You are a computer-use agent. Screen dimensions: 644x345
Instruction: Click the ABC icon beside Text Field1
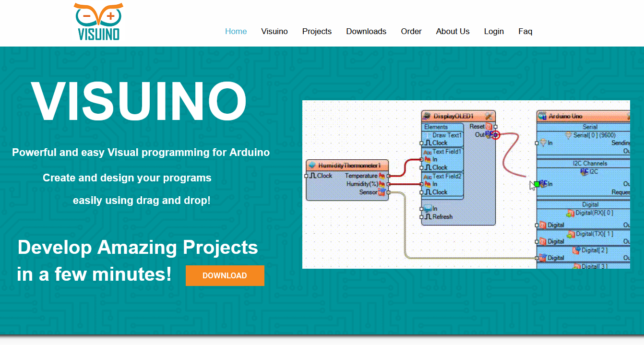click(427, 152)
